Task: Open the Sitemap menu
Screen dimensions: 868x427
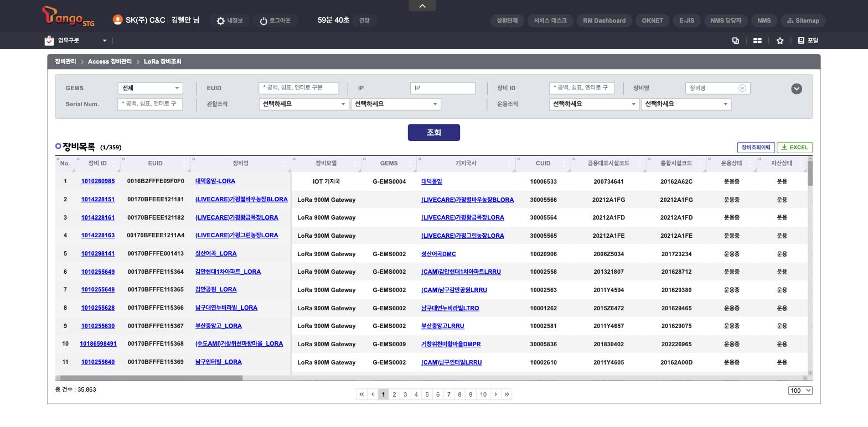Action: pyautogui.click(x=803, y=20)
